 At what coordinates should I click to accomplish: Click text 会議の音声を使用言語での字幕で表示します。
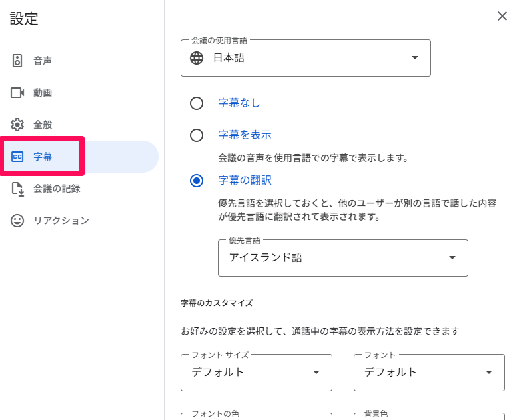click(312, 158)
